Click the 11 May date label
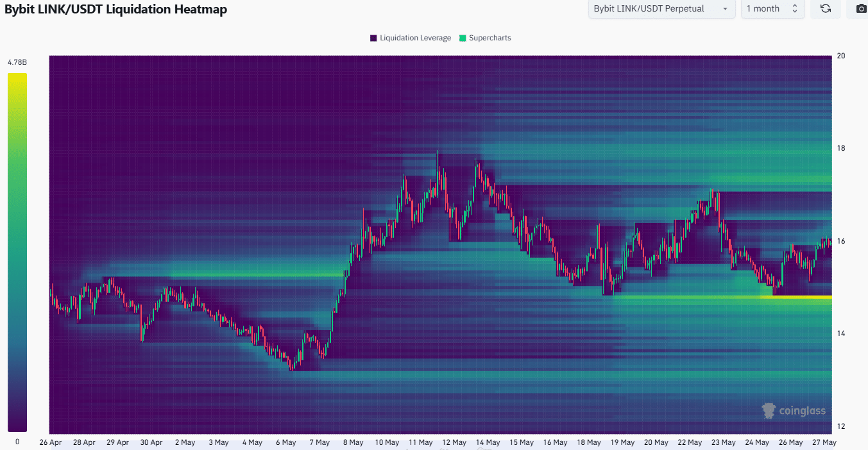This screenshot has height=450, width=868. point(420,442)
